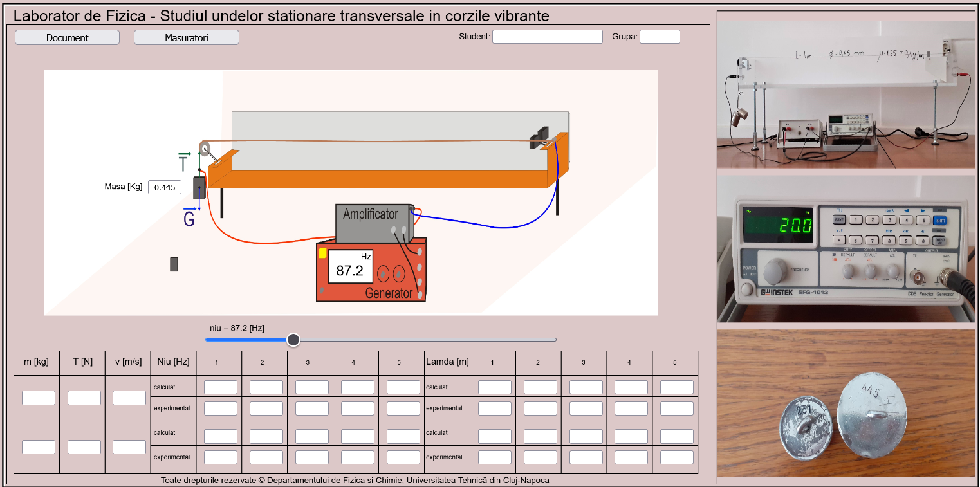The image size is (980, 487).
Task: Click the first row T [N] table field
Action: pos(84,398)
